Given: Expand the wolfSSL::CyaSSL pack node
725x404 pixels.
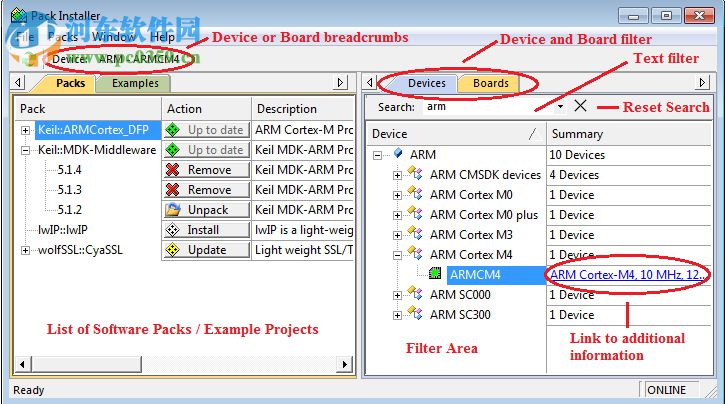Looking at the screenshot, I should point(25,250).
